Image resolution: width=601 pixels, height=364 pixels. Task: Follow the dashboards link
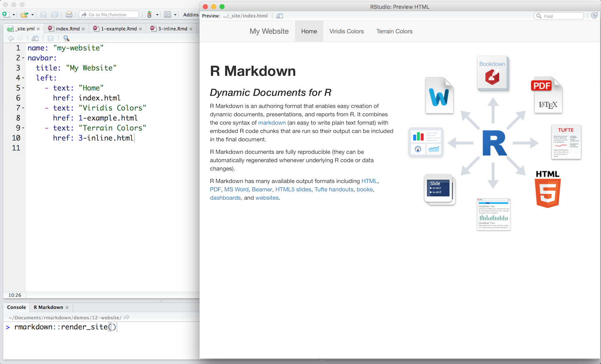coord(225,198)
